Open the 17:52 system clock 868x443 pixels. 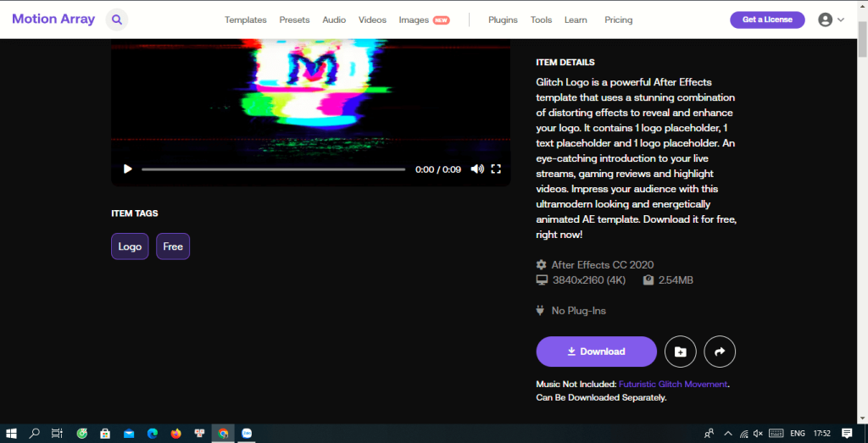tap(822, 434)
